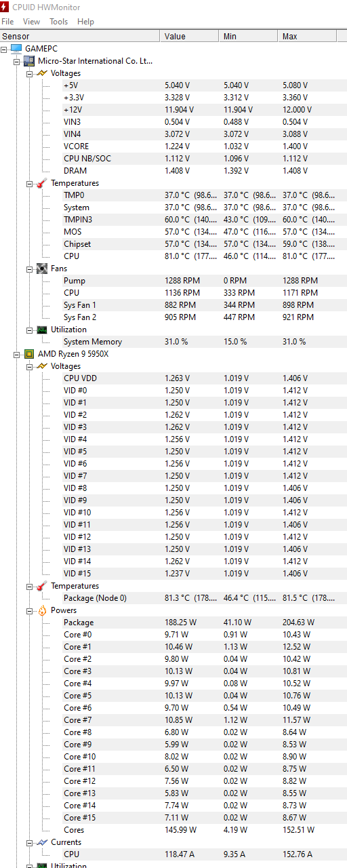Select the DRAM voltage row

[204, 171]
